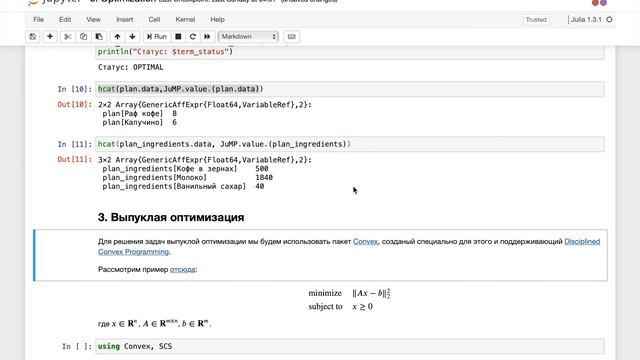Follow the Convex package link
Screen dimensions: 640x360
click(x=365, y=242)
